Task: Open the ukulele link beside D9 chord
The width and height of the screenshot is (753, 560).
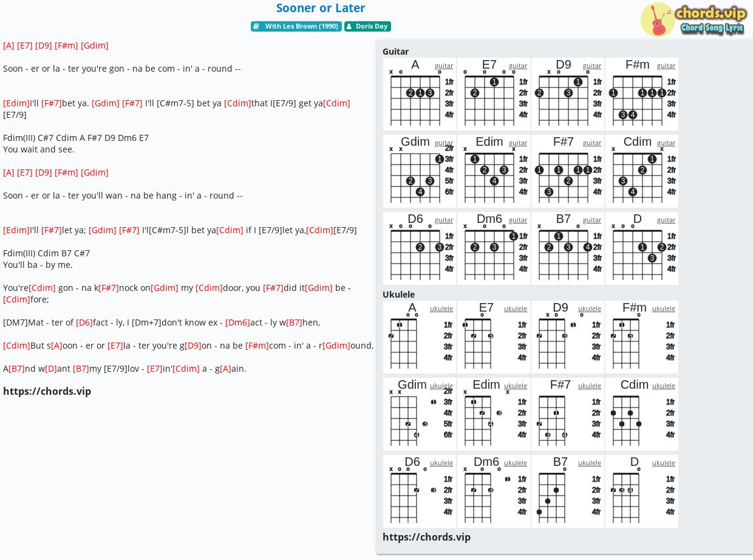Action: pos(590,309)
